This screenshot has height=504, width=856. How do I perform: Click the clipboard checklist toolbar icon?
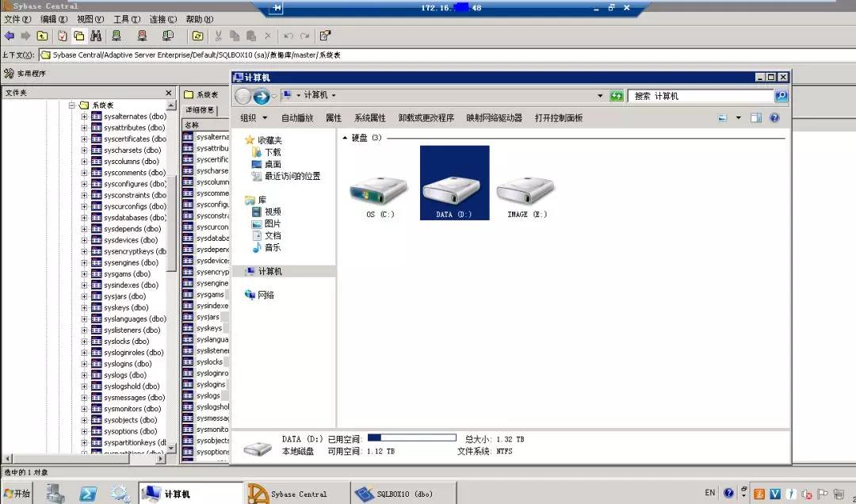click(63, 36)
